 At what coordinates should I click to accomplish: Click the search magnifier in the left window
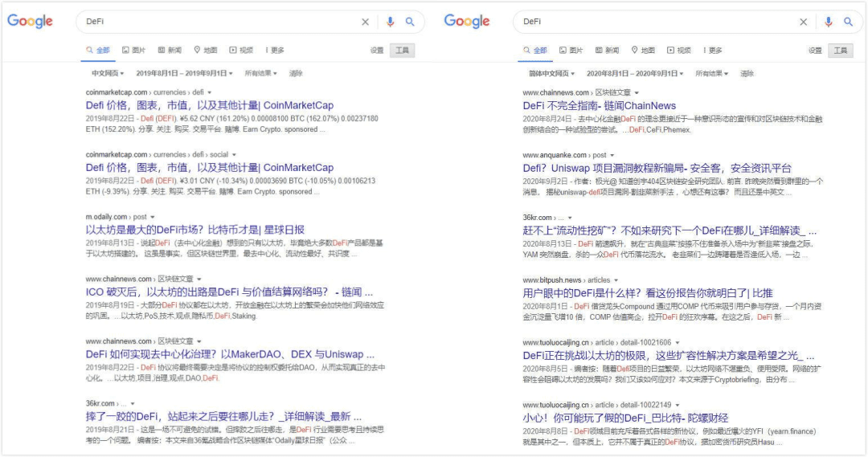(410, 22)
